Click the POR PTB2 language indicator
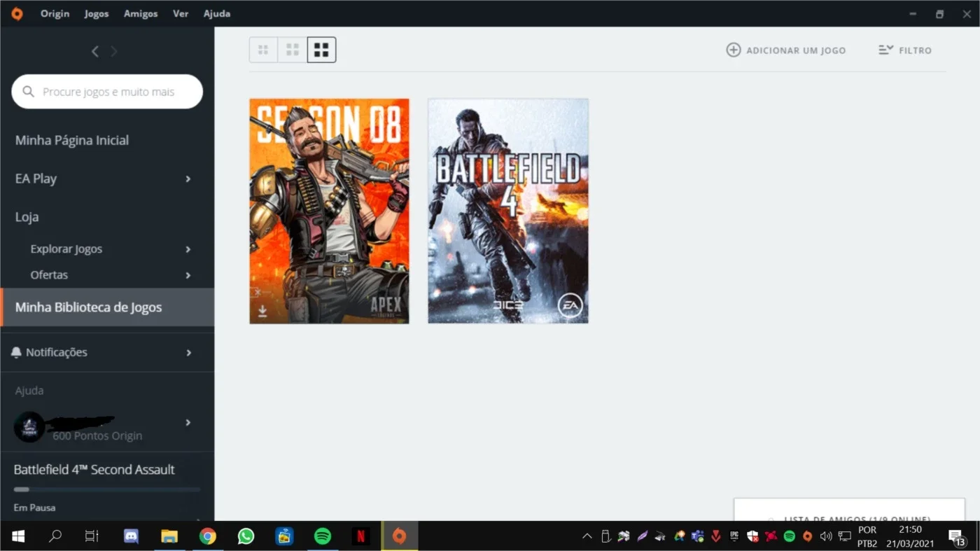 (867, 536)
